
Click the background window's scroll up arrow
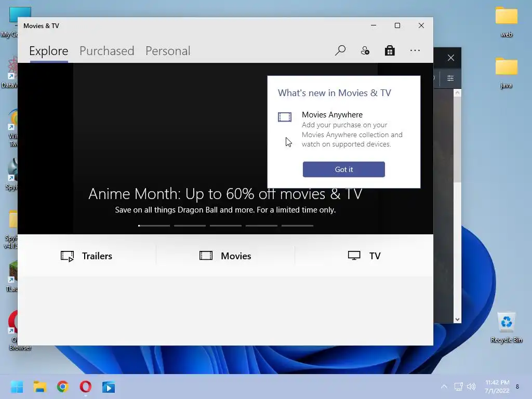click(x=457, y=93)
